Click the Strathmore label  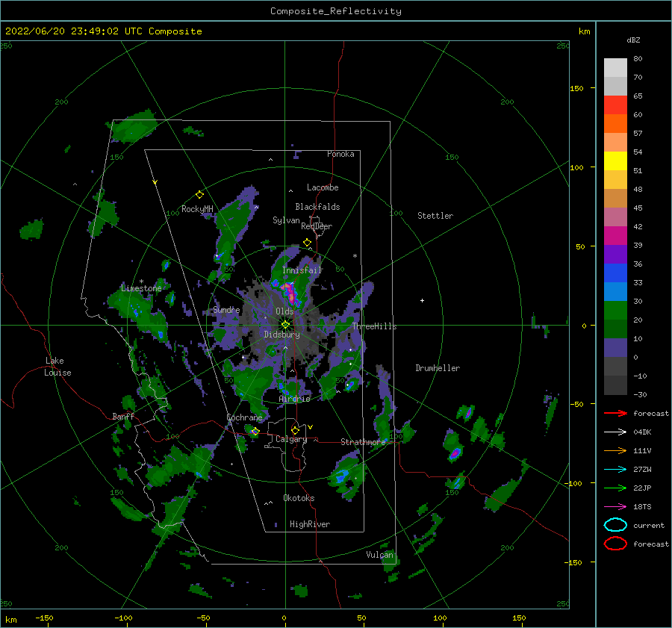[x=363, y=441]
